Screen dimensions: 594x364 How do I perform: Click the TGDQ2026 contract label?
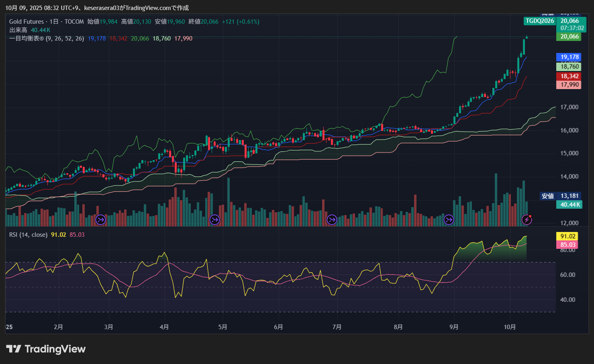coord(539,21)
